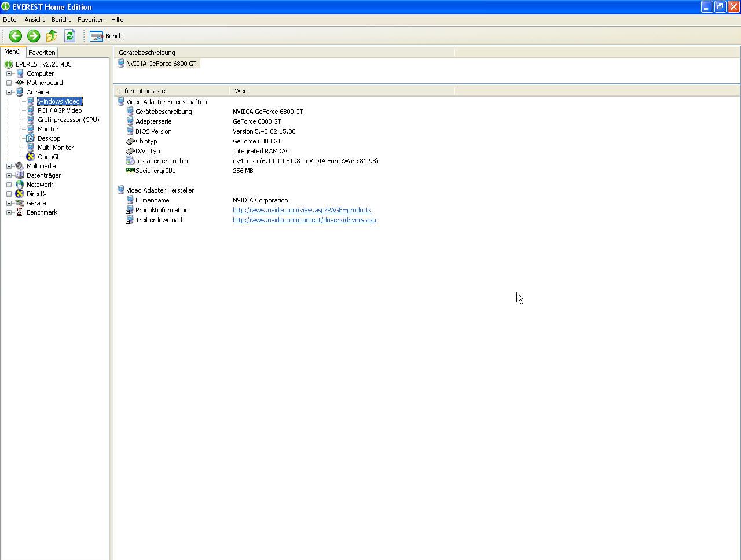Expand the Netzwerk tree node

(9, 185)
